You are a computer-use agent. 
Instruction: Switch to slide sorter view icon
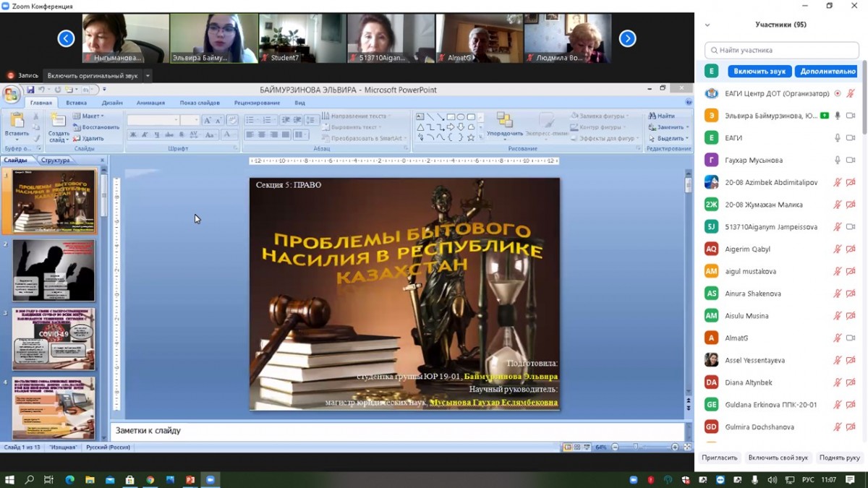[x=577, y=448]
